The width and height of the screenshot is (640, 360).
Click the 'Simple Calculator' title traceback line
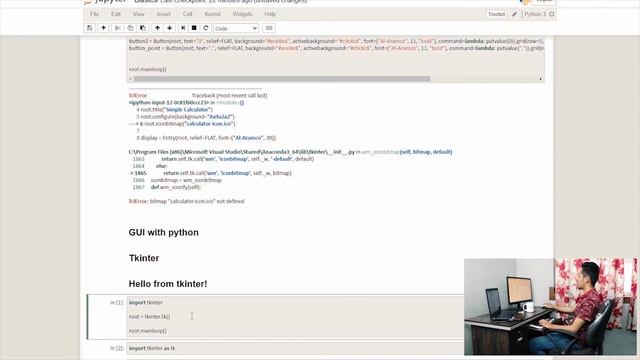coord(174,109)
